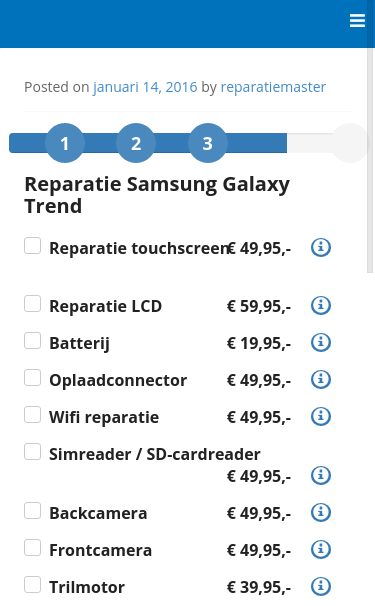The height and width of the screenshot is (606, 375).
Task: Click the vertical page scrollbar
Action: pyautogui.click(x=370, y=155)
